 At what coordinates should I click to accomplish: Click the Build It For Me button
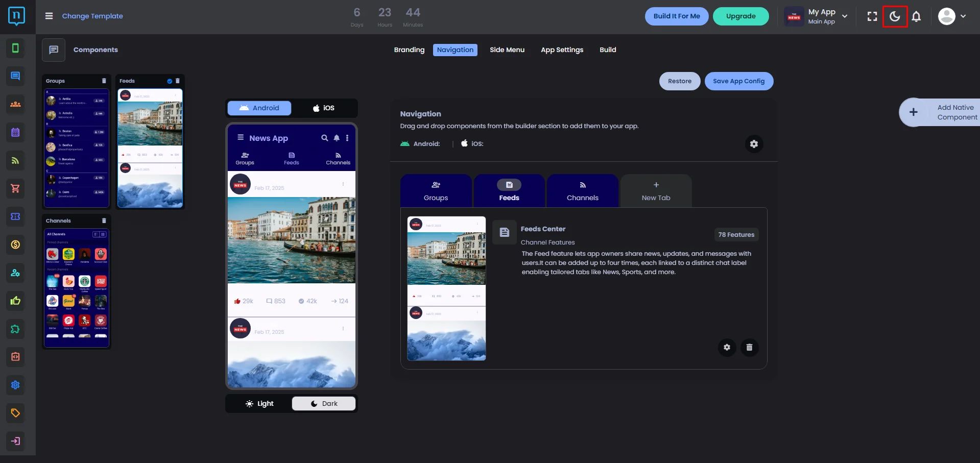pyautogui.click(x=677, y=16)
